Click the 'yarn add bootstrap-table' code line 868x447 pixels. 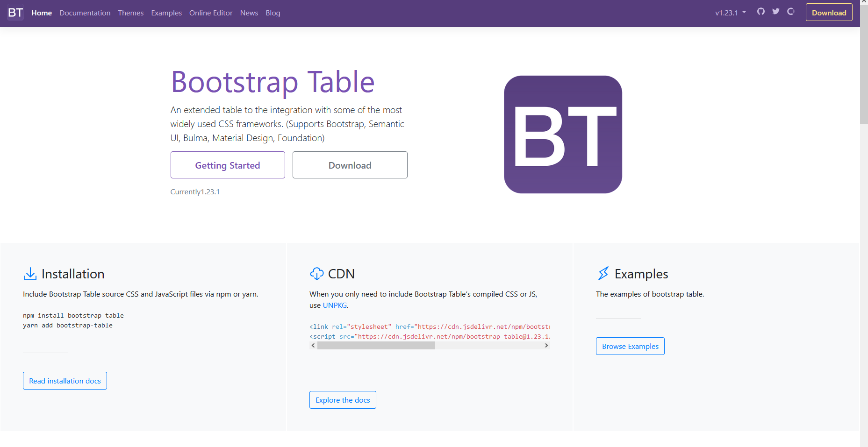click(x=68, y=326)
